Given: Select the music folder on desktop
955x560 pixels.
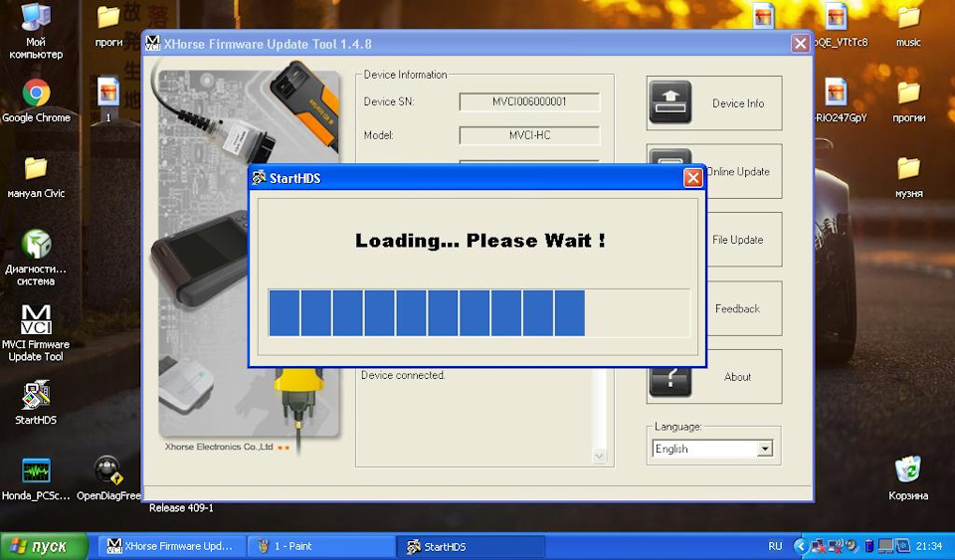Looking at the screenshot, I should [x=908, y=28].
